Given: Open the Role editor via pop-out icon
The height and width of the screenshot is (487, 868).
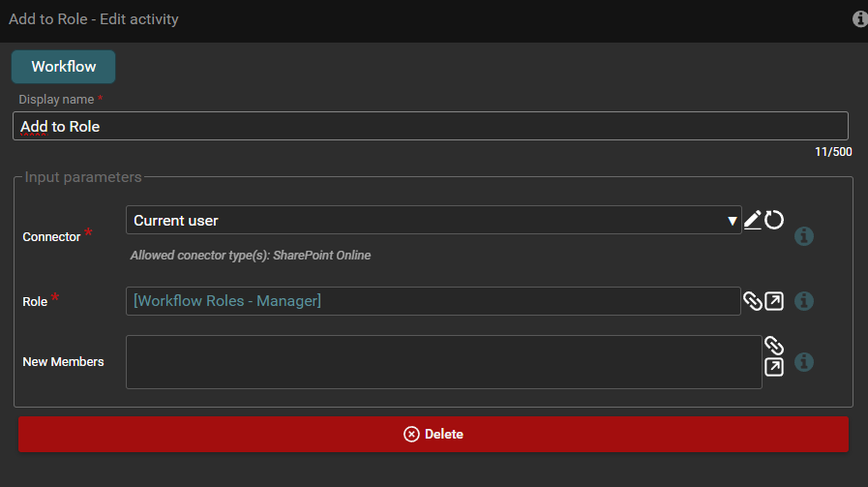Looking at the screenshot, I should [774, 301].
